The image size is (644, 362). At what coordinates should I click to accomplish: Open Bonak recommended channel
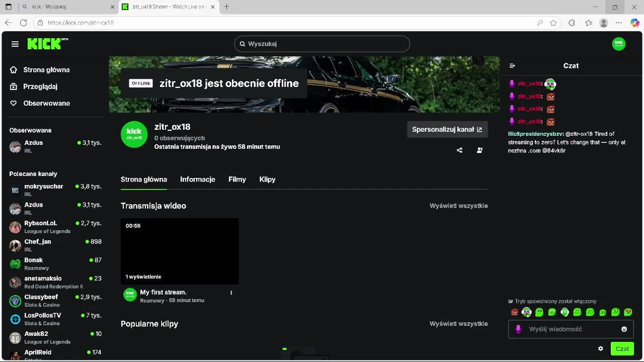55,264
